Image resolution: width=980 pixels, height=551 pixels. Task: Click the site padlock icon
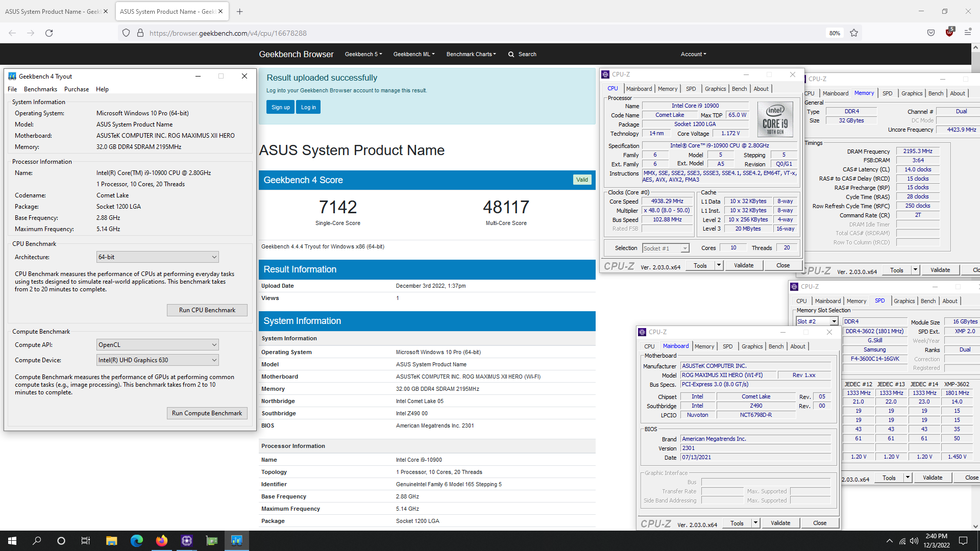(x=140, y=33)
